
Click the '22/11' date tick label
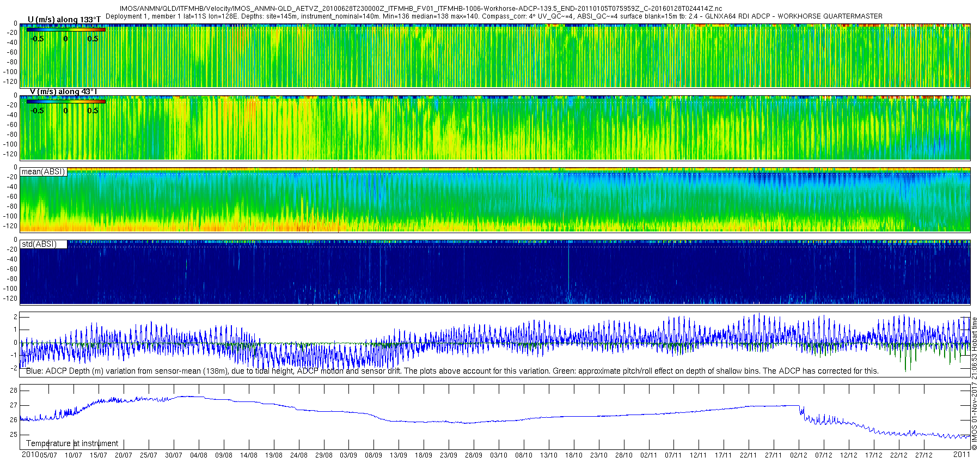[x=749, y=455]
